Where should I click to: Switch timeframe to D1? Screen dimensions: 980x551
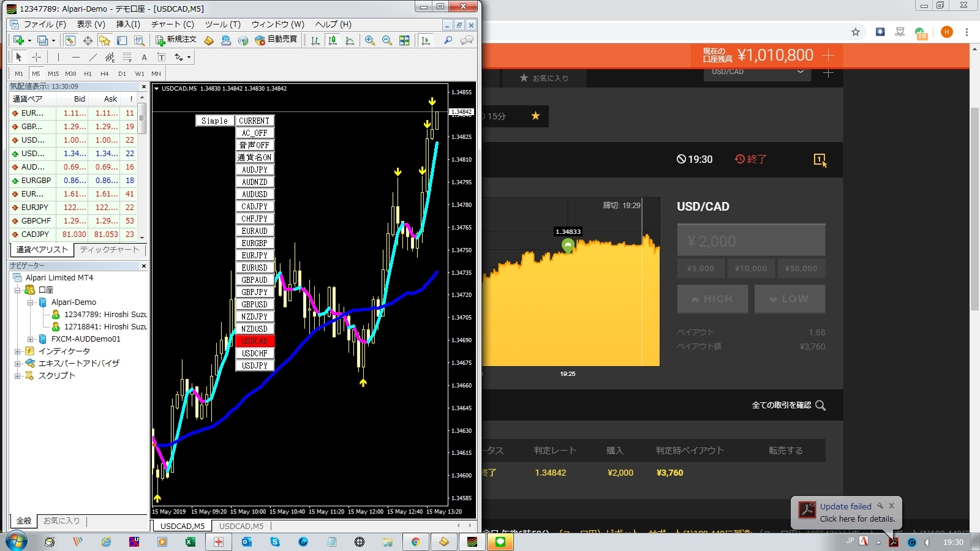[x=122, y=73]
